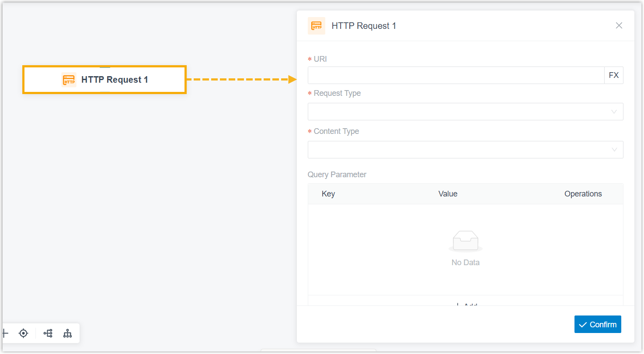This screenshot has width=644, height=354.
Task: Select the HTTP Request 1 node
Action: [115, 80]
